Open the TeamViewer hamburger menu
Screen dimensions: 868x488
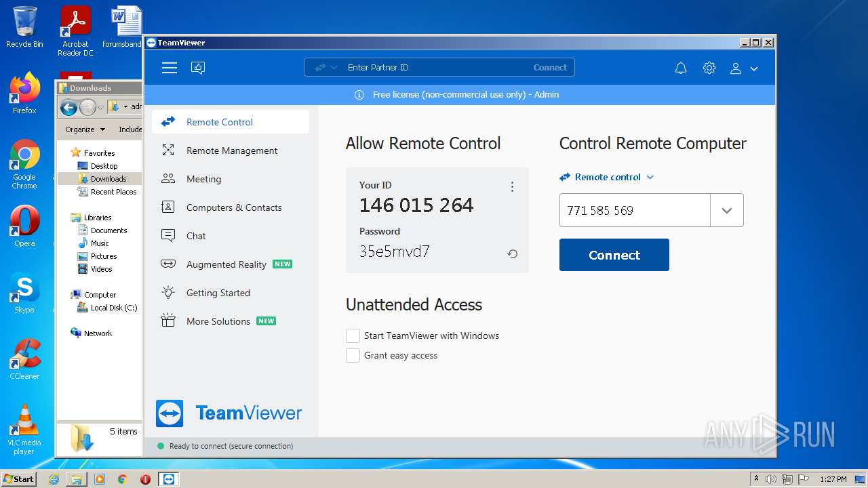tap(170, 68)
